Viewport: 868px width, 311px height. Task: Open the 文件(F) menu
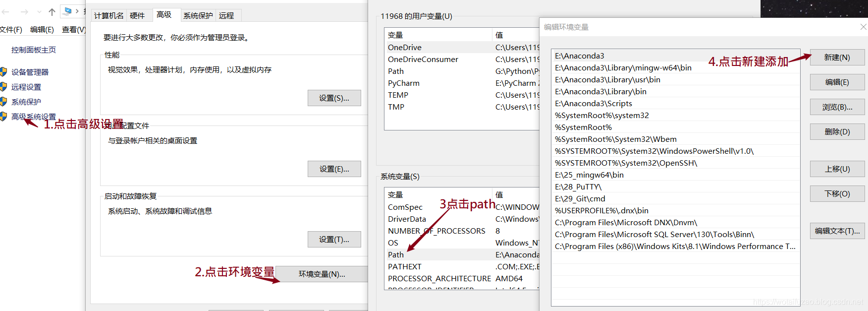click(x=11, y=30)
